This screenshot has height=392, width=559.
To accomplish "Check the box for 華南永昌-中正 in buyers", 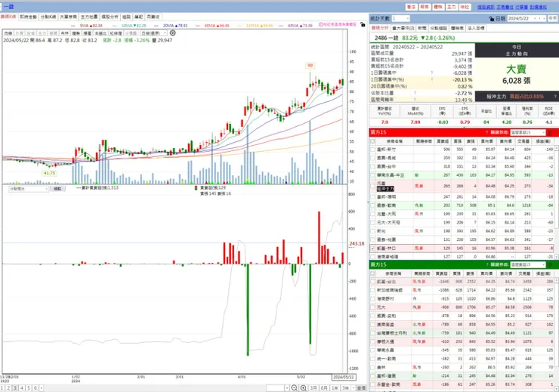I will tap(372, 175).
